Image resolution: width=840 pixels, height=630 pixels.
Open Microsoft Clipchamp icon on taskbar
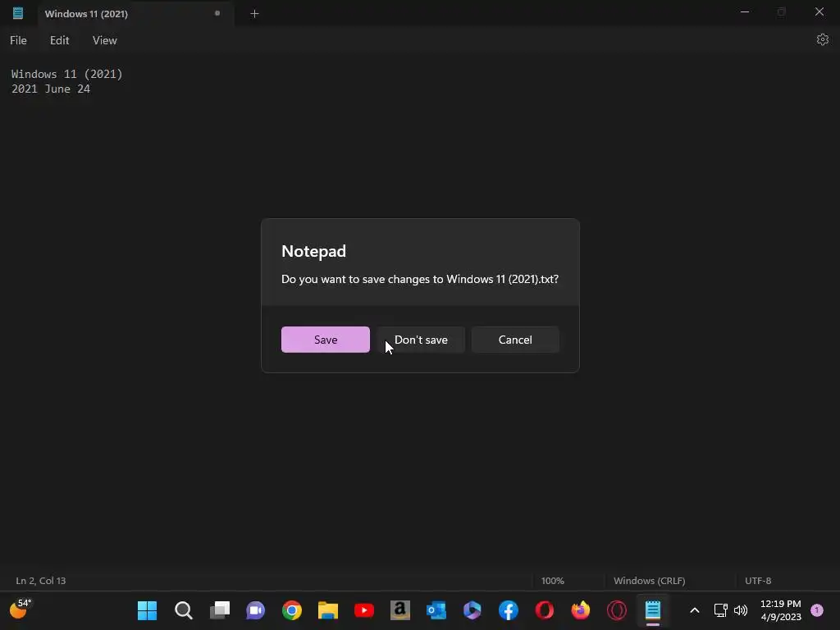pyautogui.click(x=472, y=610)
